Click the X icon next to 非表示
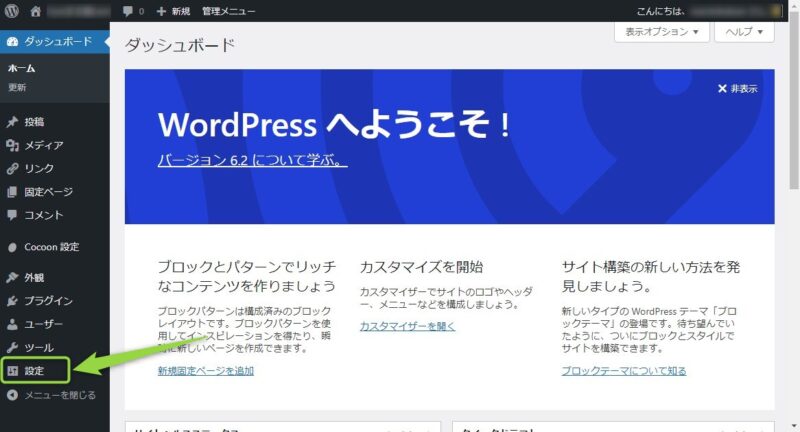Viewport: 800px width, 432px height. (x=722, y=89)
